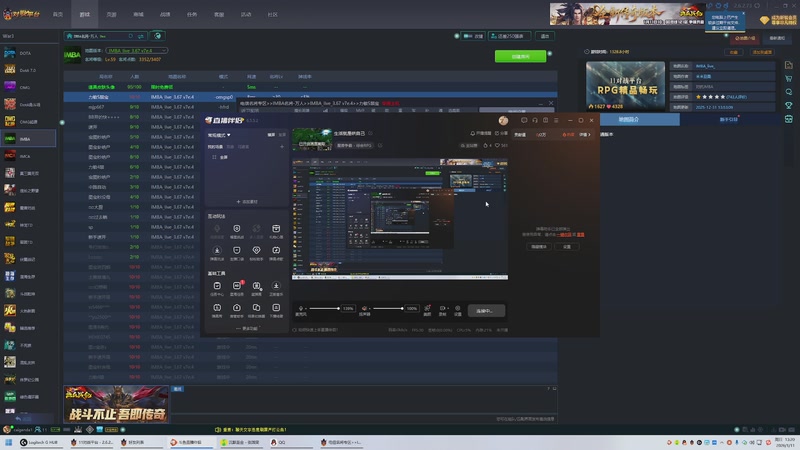Click headset support icon in 直播伴侣 title bar
The height and width of the screenshot is (450, 800).
point(535,120)
